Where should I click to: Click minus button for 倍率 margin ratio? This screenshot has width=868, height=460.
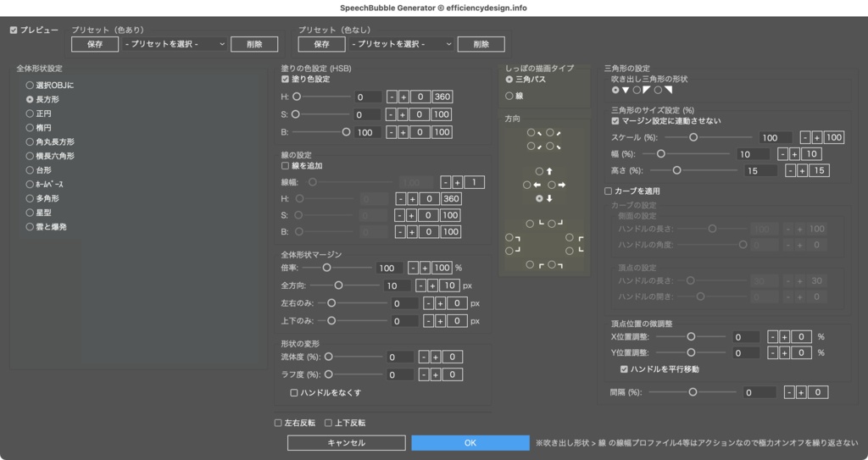click(413, 268)
